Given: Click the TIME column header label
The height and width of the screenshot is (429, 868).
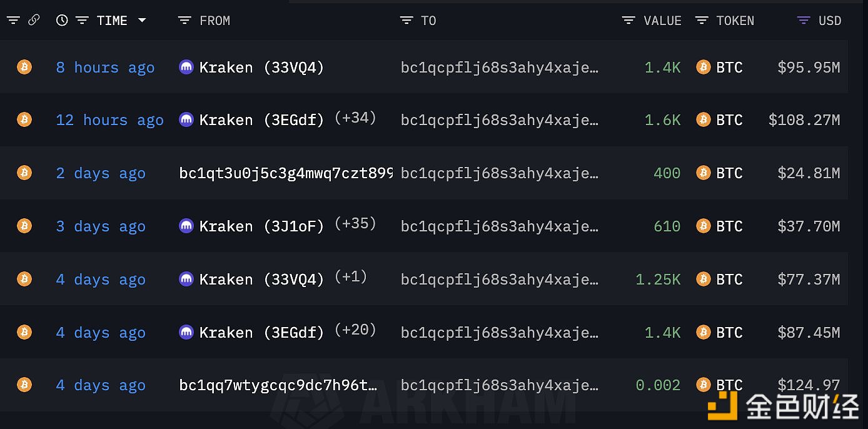Looking at the screenshot, I should [112, 21].
